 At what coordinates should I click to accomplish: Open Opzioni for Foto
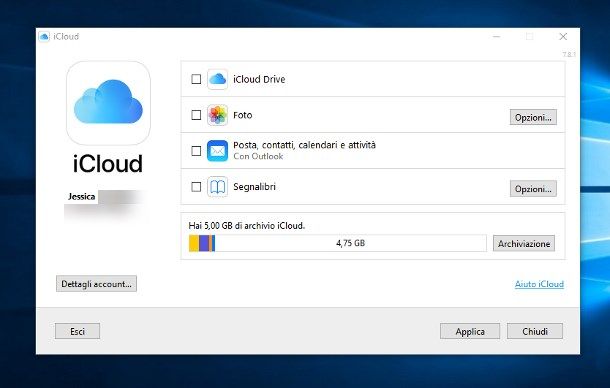pyautogui.click(x=533, y=117)
